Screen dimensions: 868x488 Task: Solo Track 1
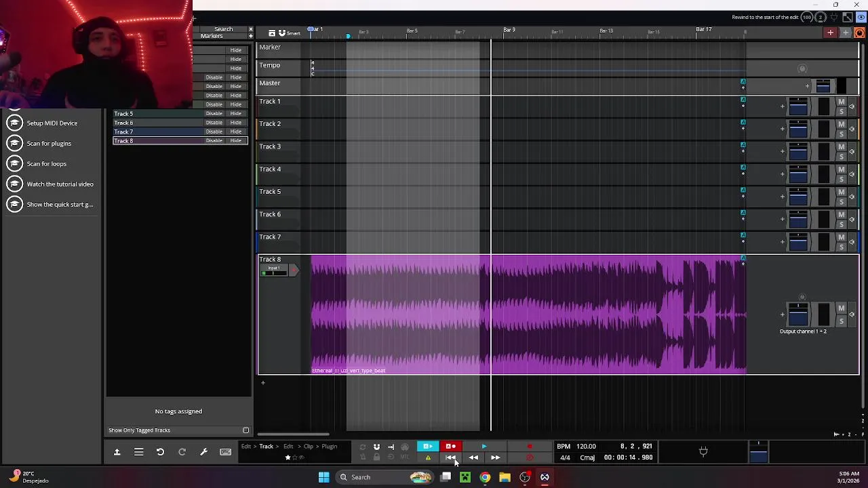[x=842, y=112]
